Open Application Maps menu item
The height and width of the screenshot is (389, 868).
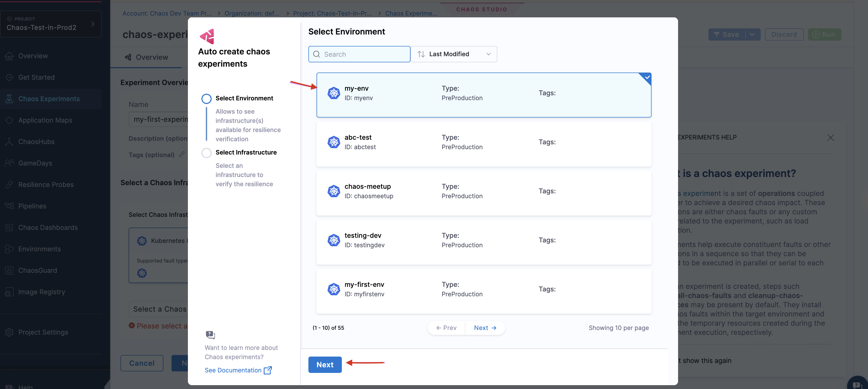(45, 120)
